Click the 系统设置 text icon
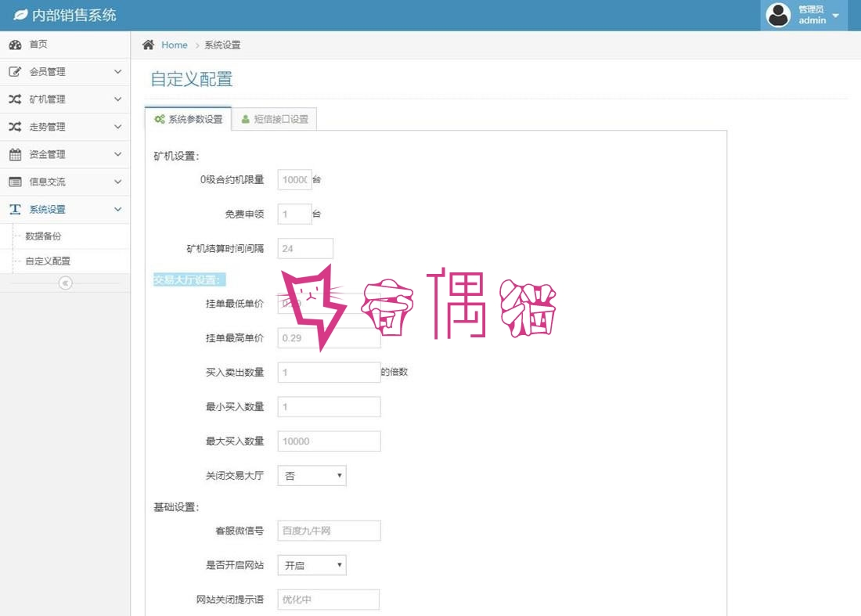The width and height of the screenshot is (861, 616). (x=16, y=209)
